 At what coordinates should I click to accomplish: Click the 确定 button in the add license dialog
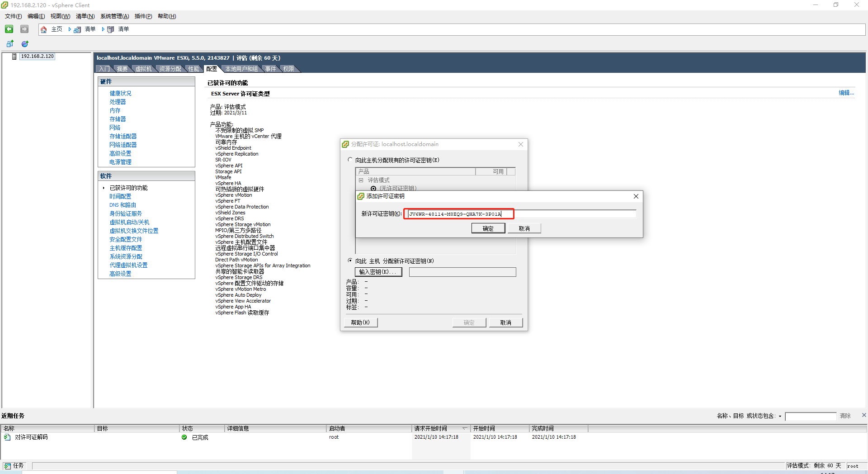click(x=488, y=228)
